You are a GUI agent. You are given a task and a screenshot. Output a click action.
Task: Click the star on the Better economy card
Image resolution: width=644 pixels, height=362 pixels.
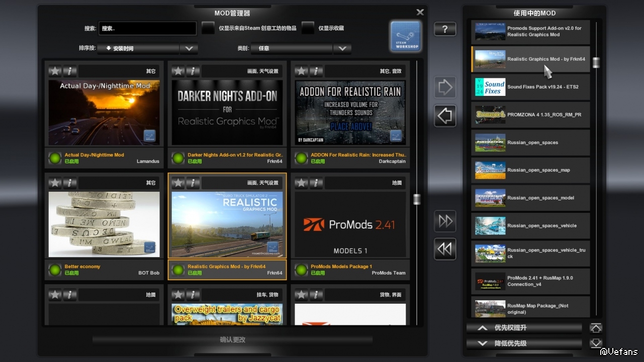(55, 183)
